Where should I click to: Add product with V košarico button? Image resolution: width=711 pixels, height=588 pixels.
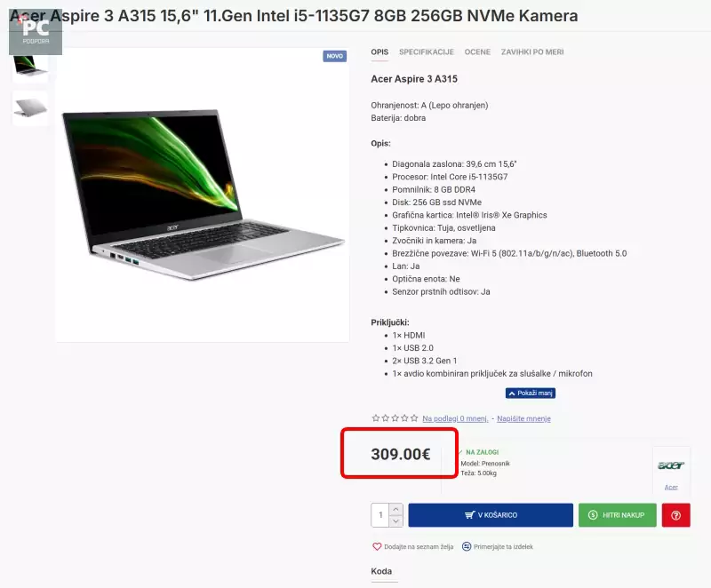click(x=491, y=515)
